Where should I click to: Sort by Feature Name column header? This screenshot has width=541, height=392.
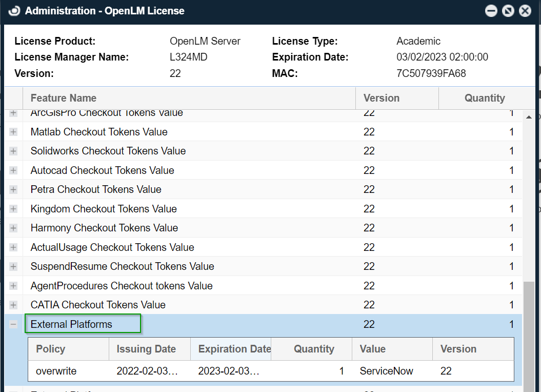64,98
